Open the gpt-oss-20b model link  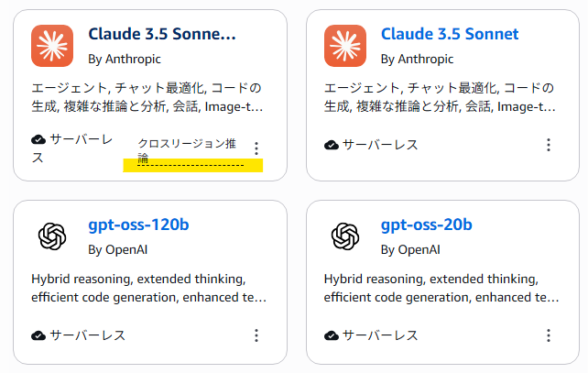tap(427, 225)
